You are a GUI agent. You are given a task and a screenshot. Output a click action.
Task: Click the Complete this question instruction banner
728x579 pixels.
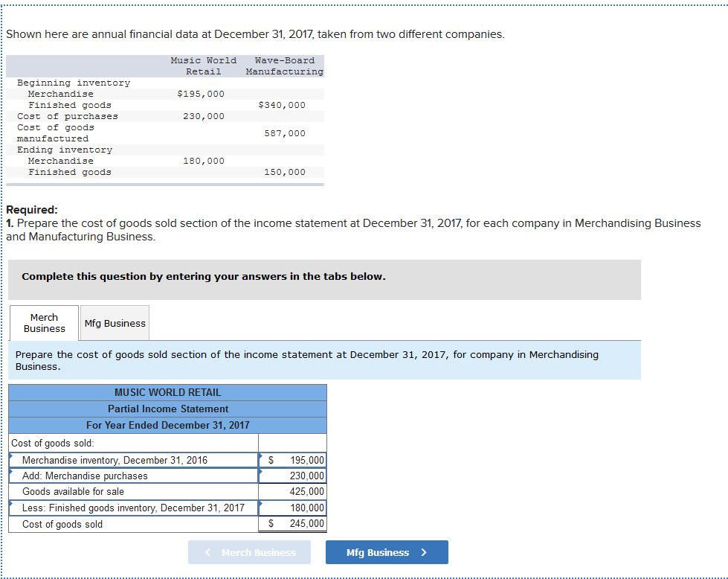pyautogui.click(x=324, y=279)
